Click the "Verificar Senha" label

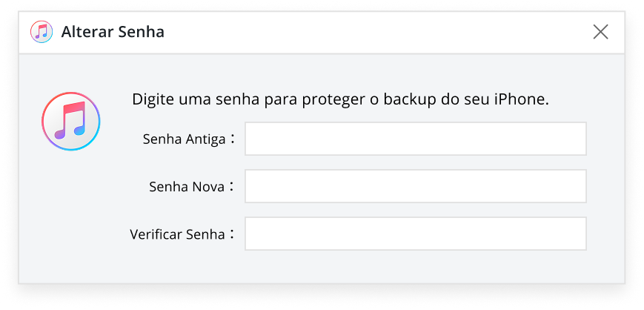coord(176,234)
